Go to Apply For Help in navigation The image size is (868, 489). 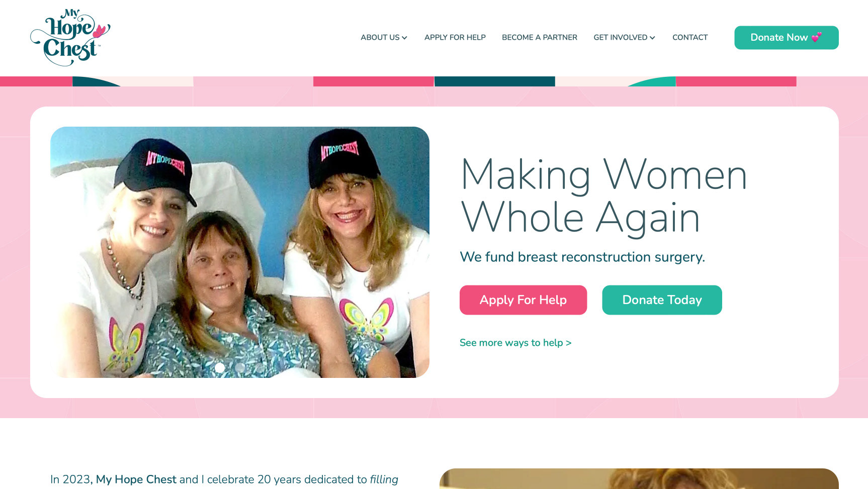tap(455, 37)
